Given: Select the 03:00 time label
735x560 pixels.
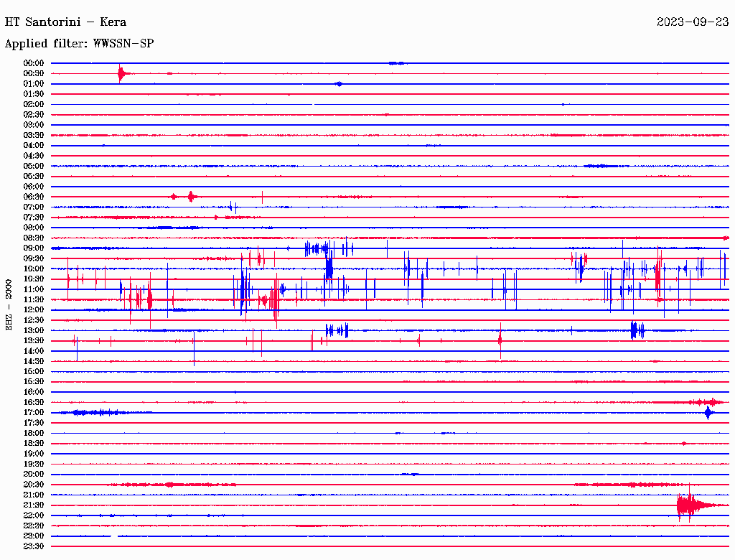Looking at the screenshot, I should [34, 125].
